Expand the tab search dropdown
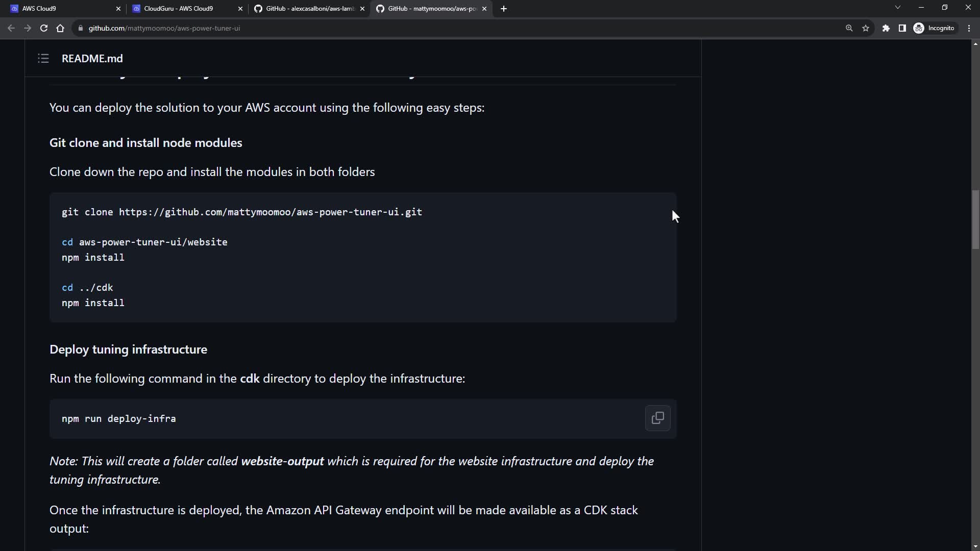 click(898, 8)
